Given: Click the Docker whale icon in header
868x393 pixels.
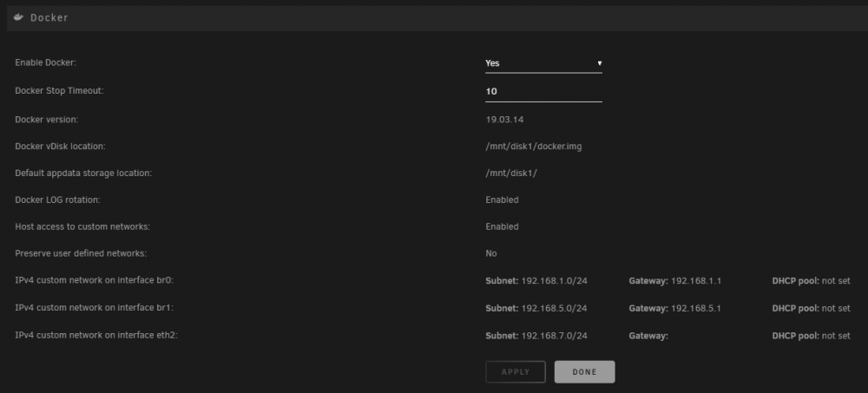Looking at the screenshot, I should tap(19, 17).
